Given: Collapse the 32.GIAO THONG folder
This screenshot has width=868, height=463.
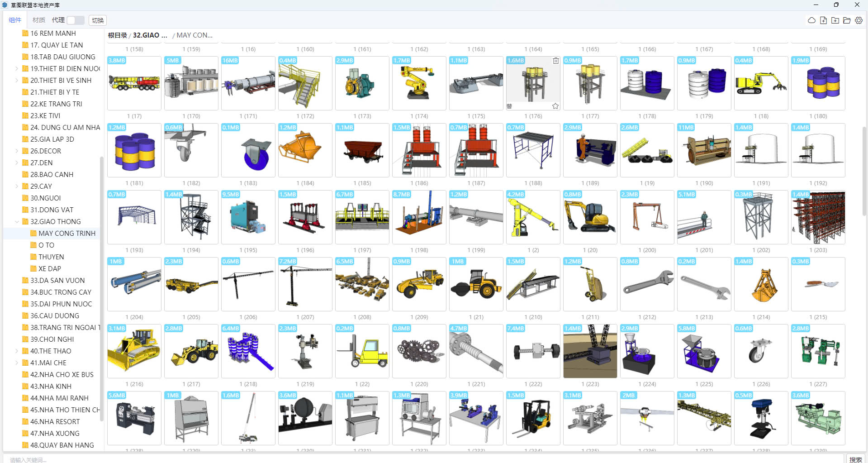Looking at the screenshot, I should [x=17, y=222].
